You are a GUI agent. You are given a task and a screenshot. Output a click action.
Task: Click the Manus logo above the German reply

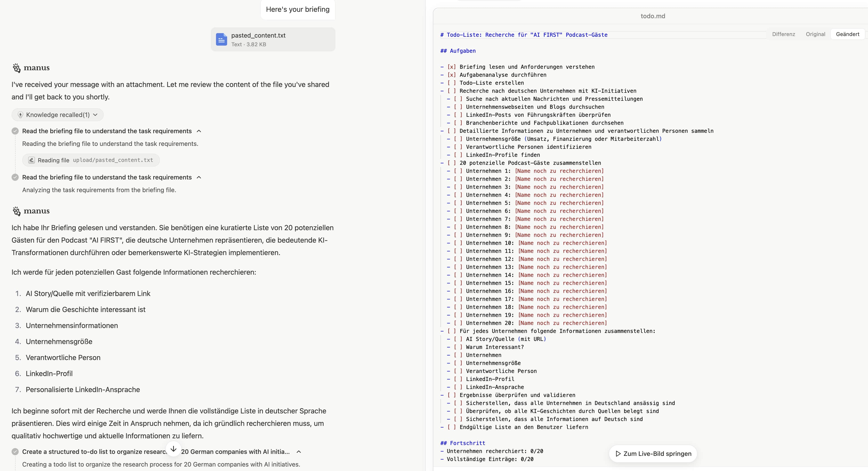(x=16, y=211)
